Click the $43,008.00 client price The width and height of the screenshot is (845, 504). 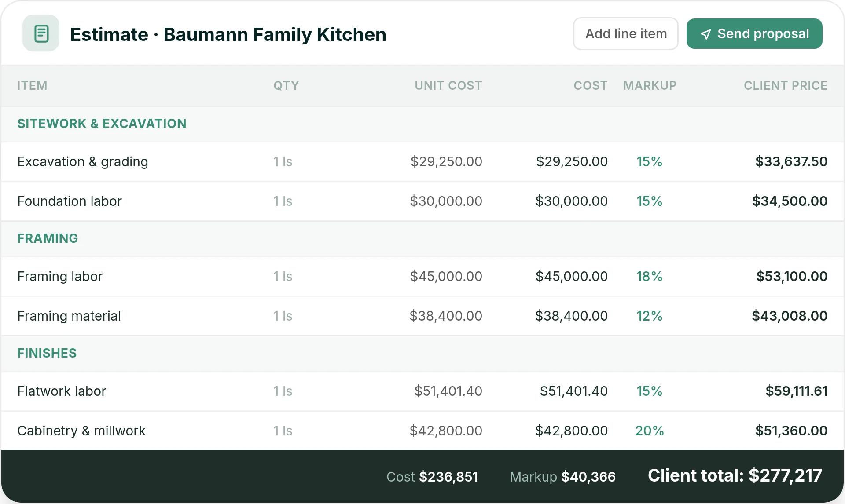pos(790,316)
